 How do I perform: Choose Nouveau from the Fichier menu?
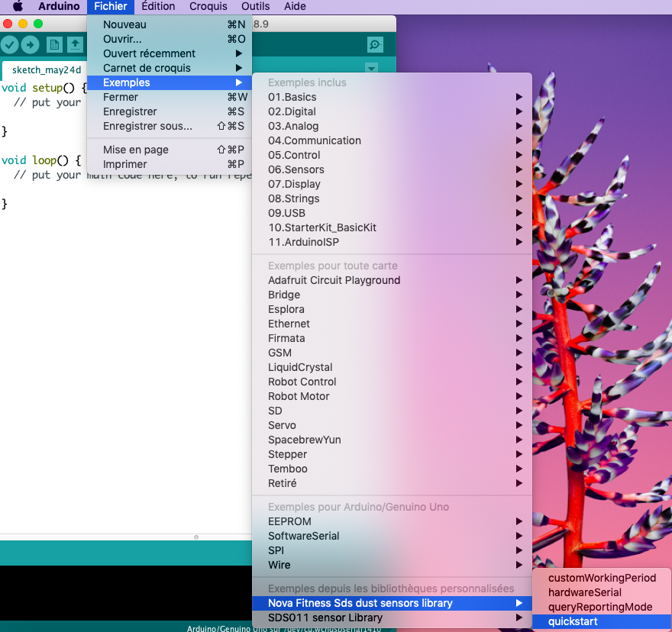pyautogui.click(x=170, y=24)
